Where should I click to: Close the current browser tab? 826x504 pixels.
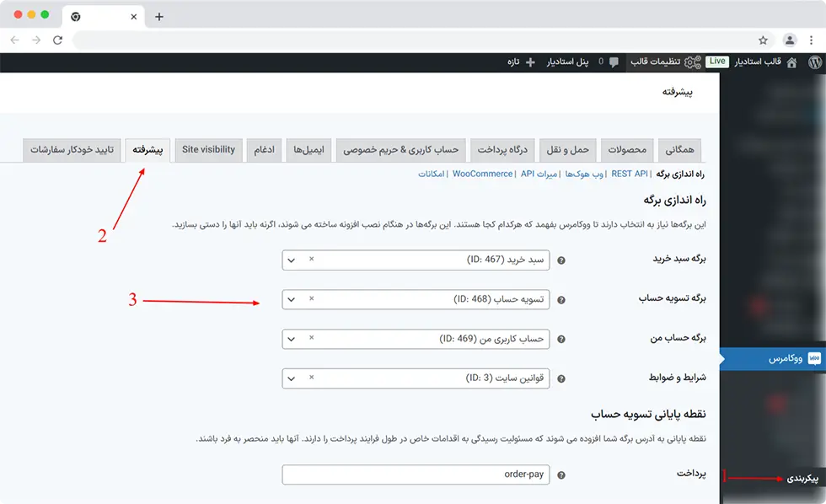click(x=134, y=17)
